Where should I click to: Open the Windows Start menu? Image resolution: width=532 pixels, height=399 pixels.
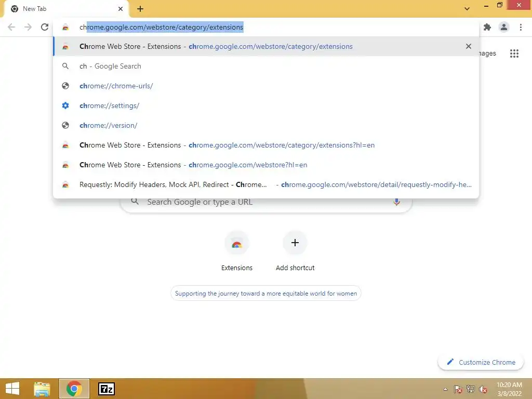tap(12, 389)
